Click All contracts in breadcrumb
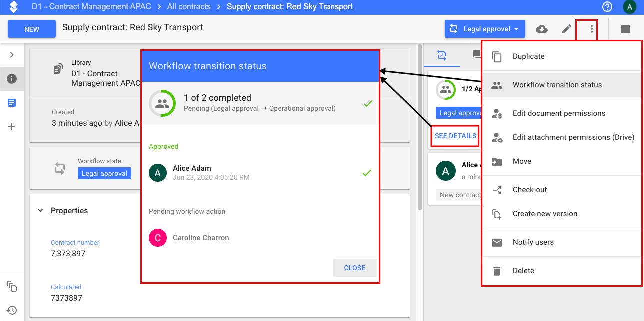 (189, 7)
